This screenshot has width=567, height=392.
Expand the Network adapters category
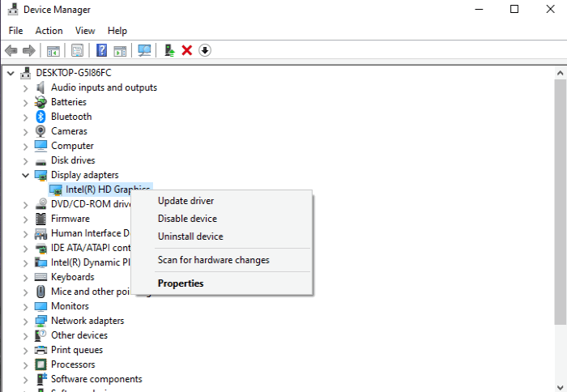25,321
